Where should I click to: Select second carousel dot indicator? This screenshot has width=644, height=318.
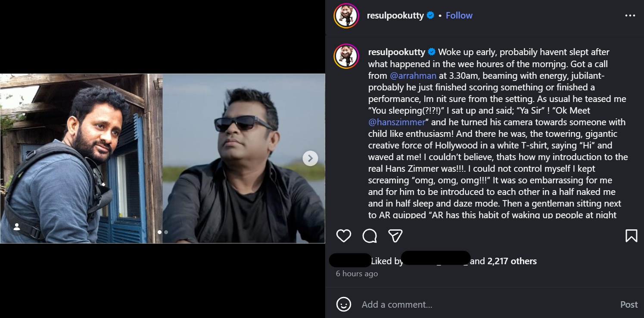pos(166,232)
